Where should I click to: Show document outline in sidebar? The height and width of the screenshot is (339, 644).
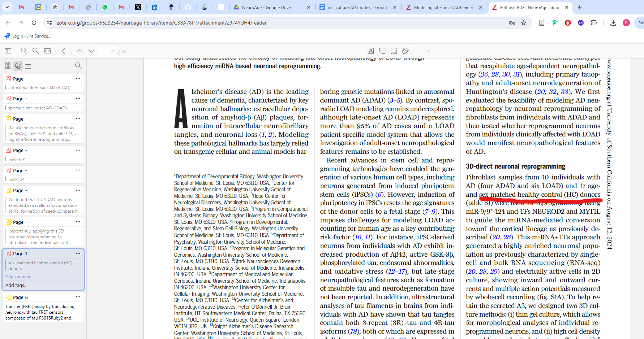(28, 66)
